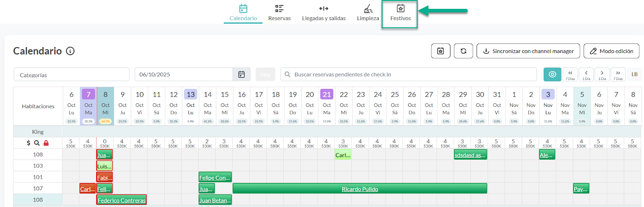
Task: Click Sincronizar con channel manager
Action: click(x=528, y=51)
